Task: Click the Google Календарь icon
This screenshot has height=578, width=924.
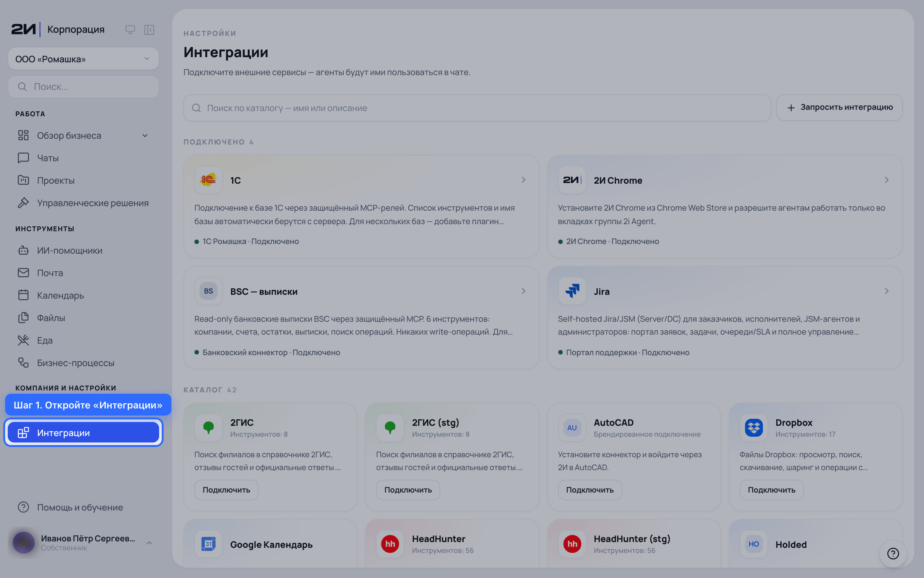Action: 209,544
